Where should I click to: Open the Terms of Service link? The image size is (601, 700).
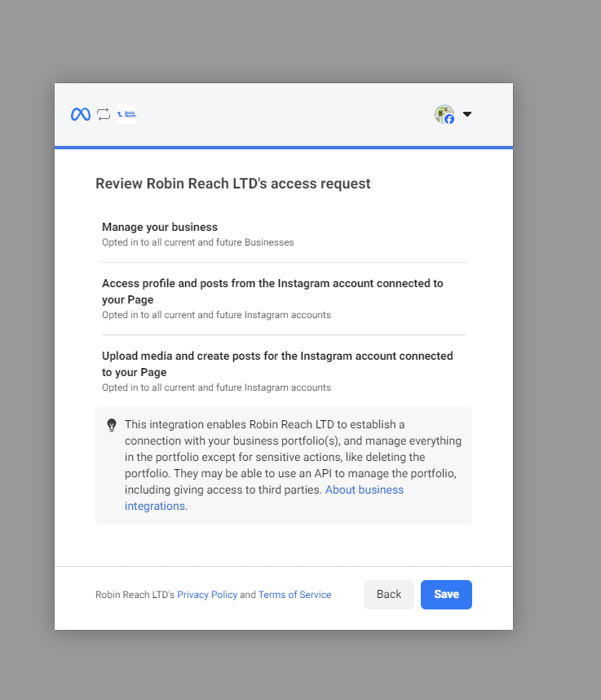point(295,595)
